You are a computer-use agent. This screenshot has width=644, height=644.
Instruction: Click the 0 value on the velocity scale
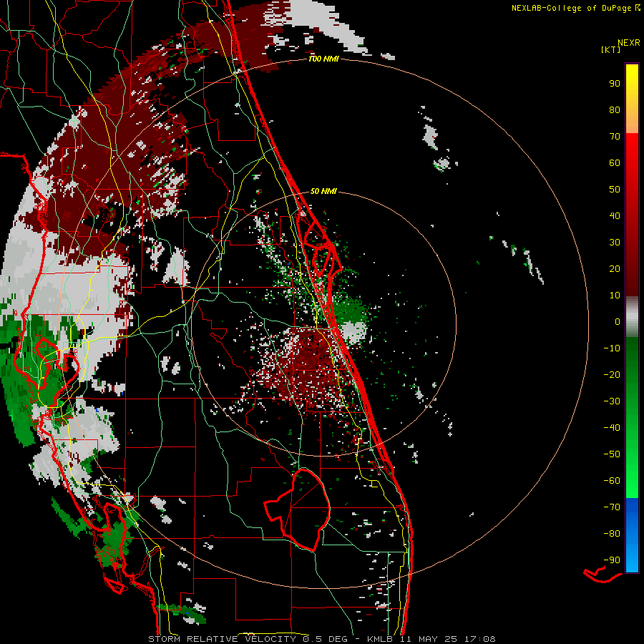pyautogui.click(x=618, y=322)
